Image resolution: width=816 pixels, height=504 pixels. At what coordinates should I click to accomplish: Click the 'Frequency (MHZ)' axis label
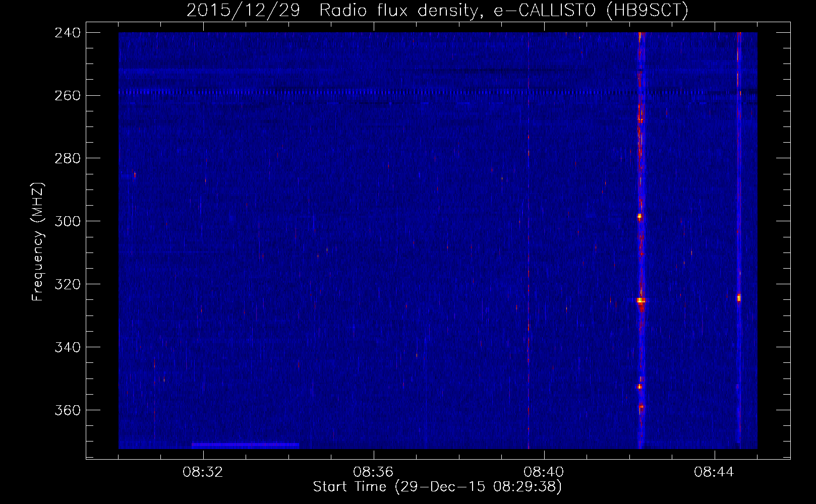click(38, 242)
